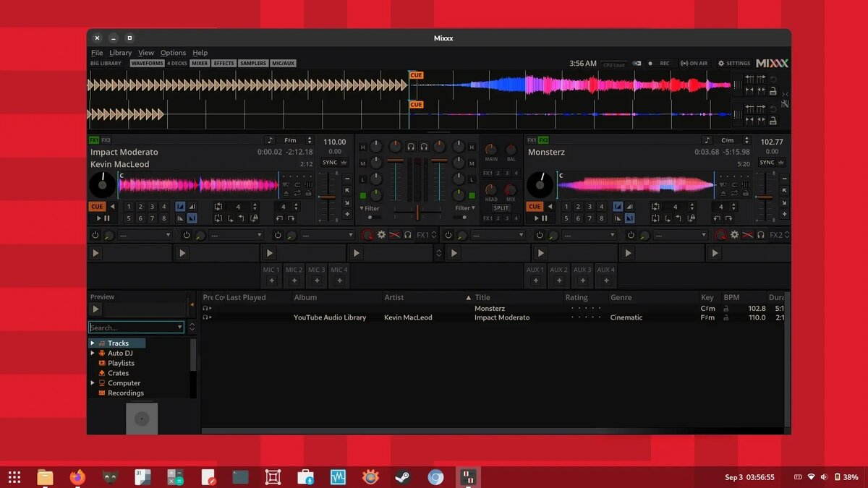Click the eject track icon on the left deck
The image size is (868, 488).
coord(286,193)
